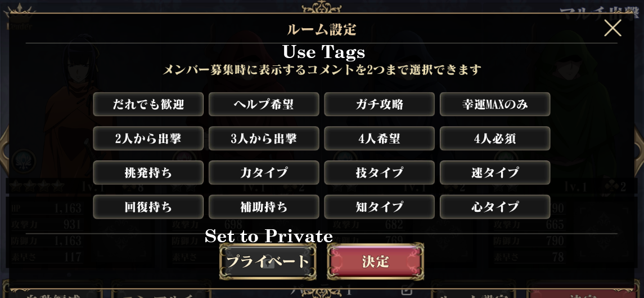Screen dimensions: 644x298
Task: Enable the 4人必須 tag
Action: 495,139
